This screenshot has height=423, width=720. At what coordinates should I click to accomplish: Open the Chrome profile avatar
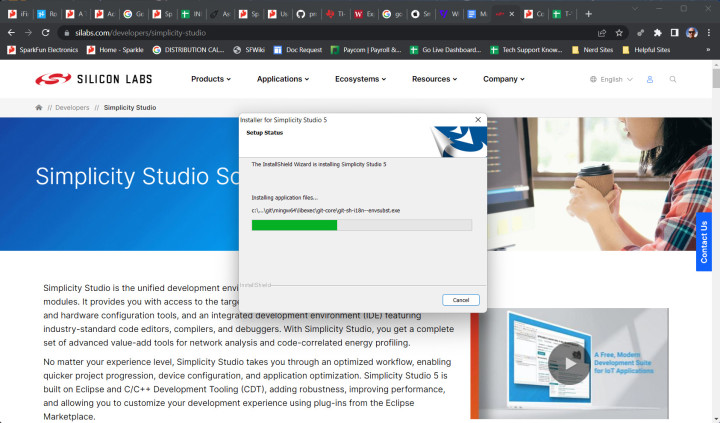(692, 33)
